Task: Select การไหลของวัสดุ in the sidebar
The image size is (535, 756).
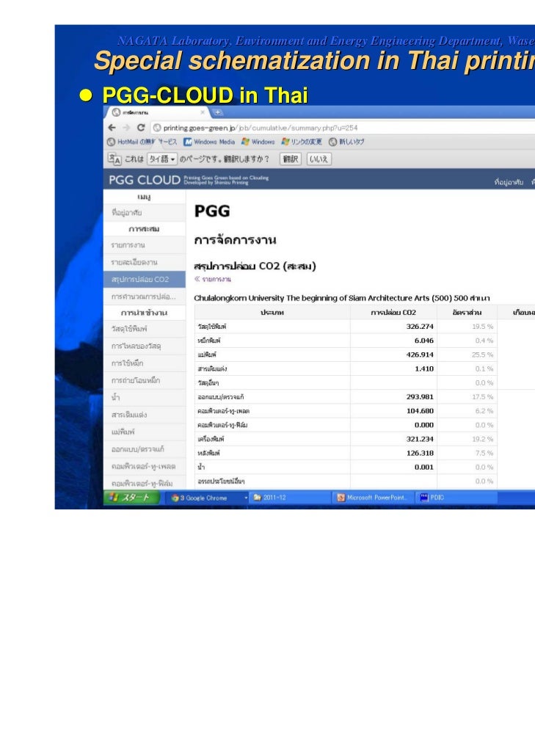Action: click(144, 346)
